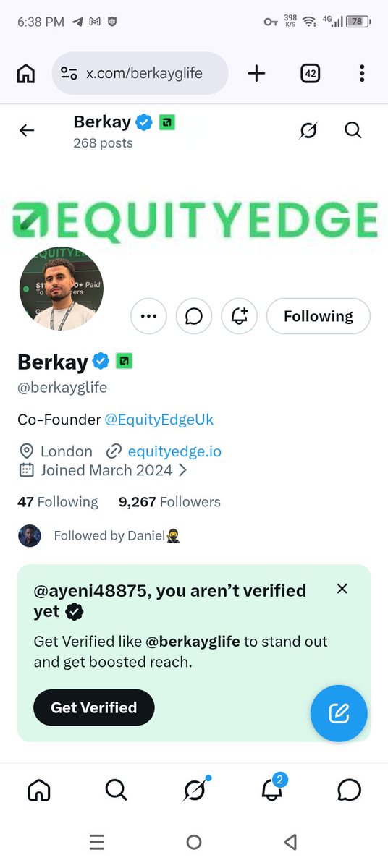Tap the search icon in the profile header

pyautogui.click(x=353, y=130)
